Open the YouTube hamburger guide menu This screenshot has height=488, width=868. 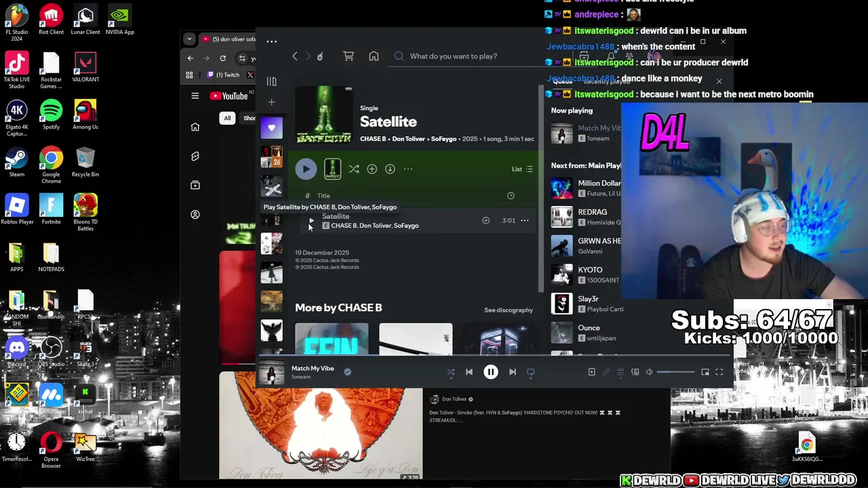195,96
